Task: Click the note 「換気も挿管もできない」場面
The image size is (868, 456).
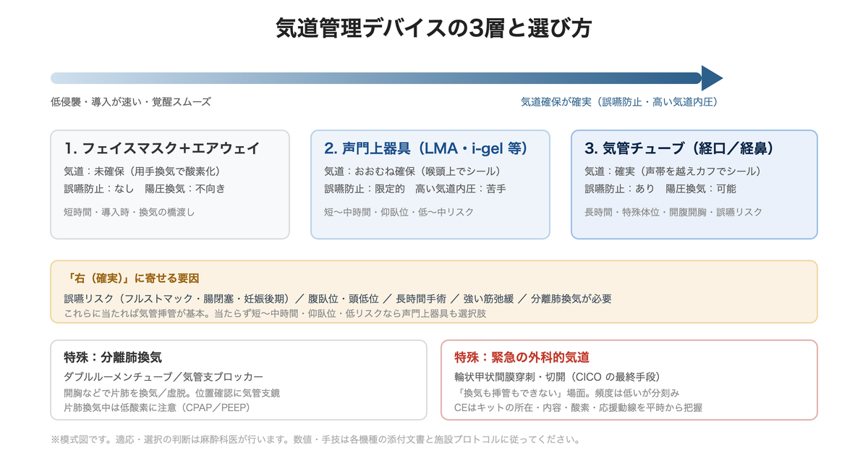Action: click(x=566, y=393)
